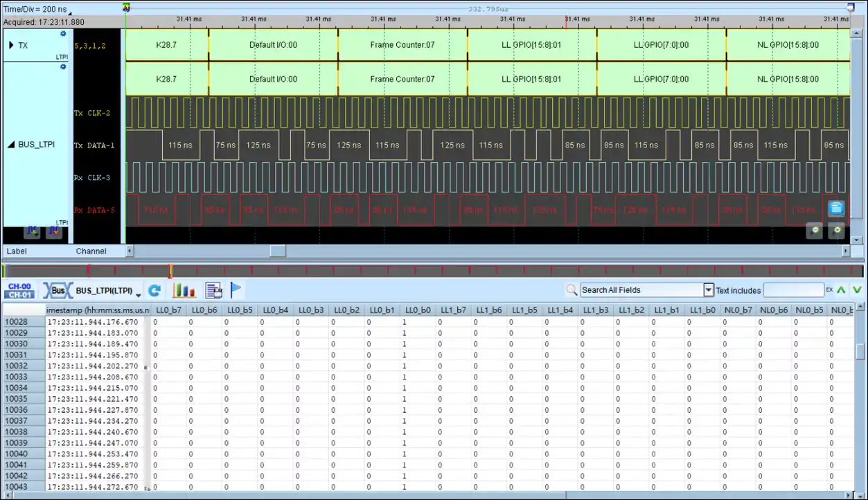
Task: Click the CH-00/CH-01 channel switch icon
Action: tap(20, 290)
